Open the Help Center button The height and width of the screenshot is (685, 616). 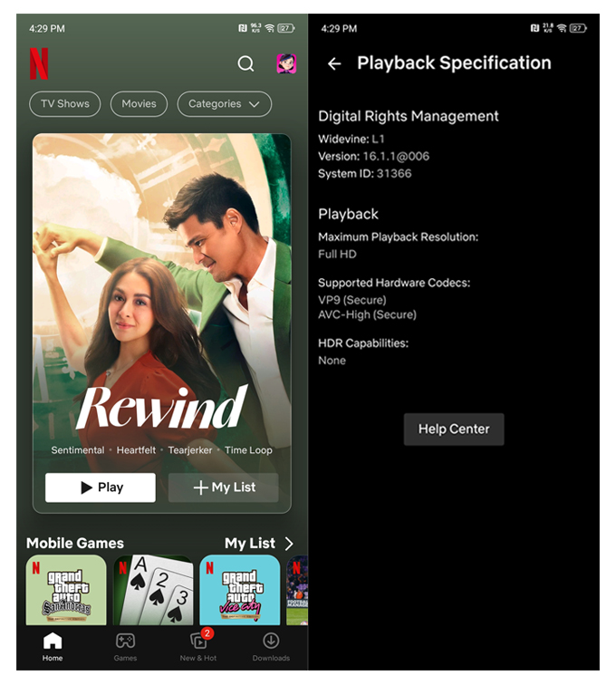pyautogui.click(x=453, y=429)
